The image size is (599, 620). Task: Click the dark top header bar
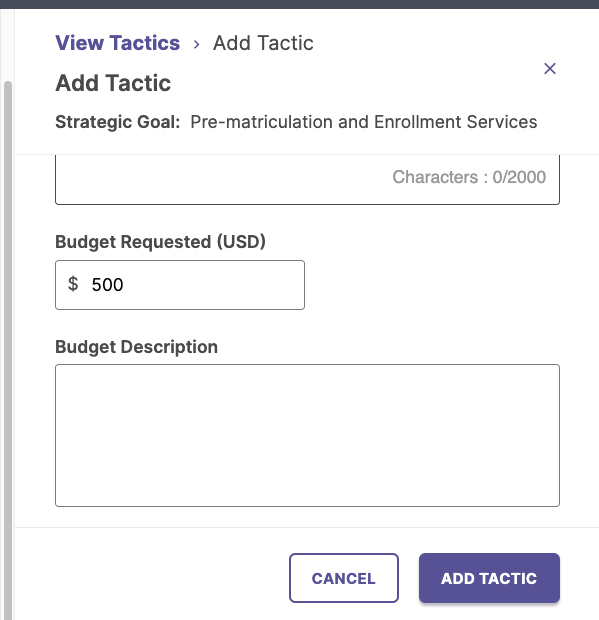pyautogui.click(x=299, y=4)
